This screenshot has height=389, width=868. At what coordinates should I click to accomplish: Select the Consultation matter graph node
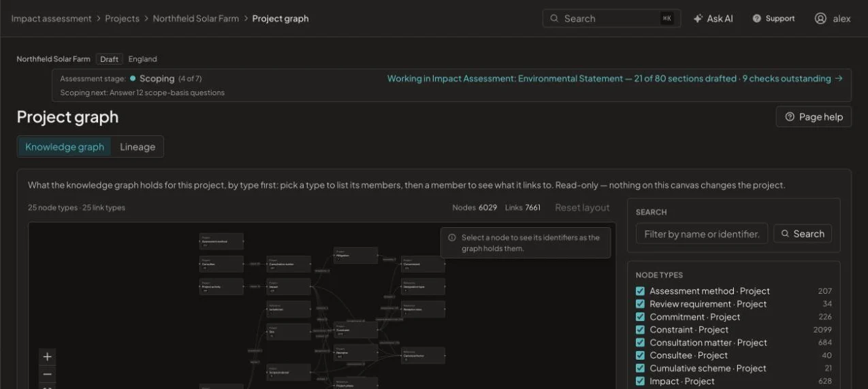click(x=289, y=264)
